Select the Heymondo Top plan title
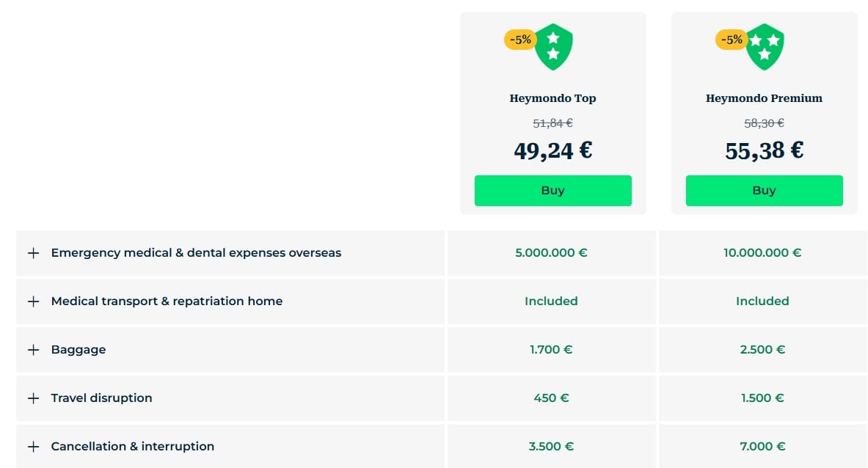Screen dimensions: 868x468 [553, 98]
